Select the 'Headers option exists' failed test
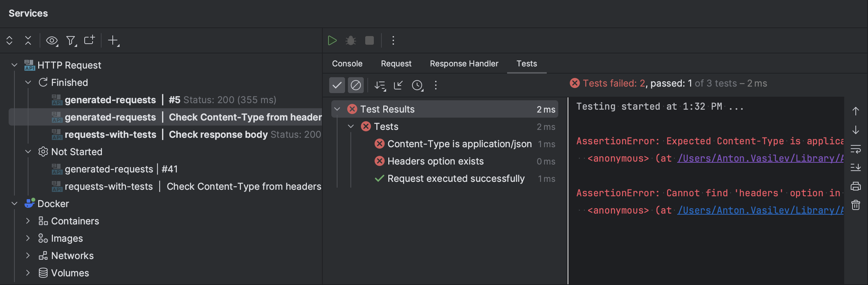The height and width of the screenshot is (285, 868). click(x=435, y=161)
